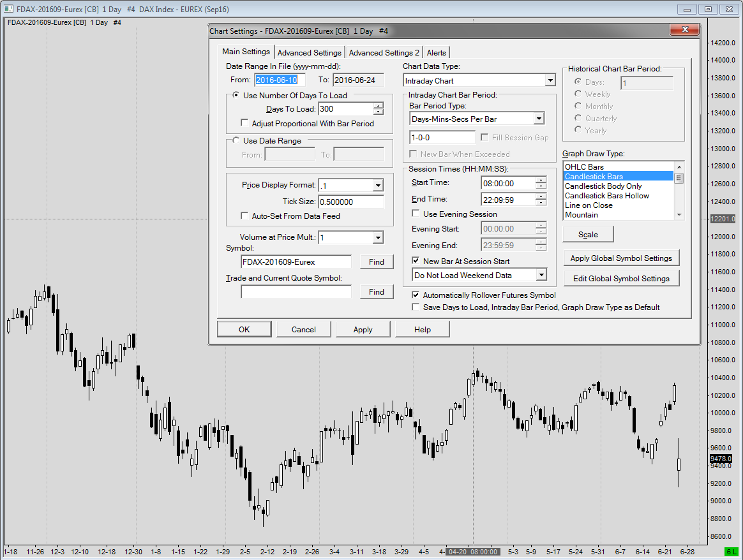Open Do Not Load Weekend Data dropdown
The height and width of the screenshot is (560, 743).
coord(541,276)
